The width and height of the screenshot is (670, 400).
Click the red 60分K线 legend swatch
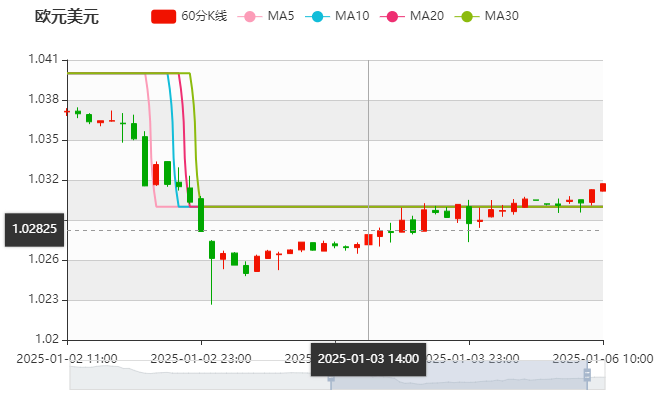(x=164, y=16)
